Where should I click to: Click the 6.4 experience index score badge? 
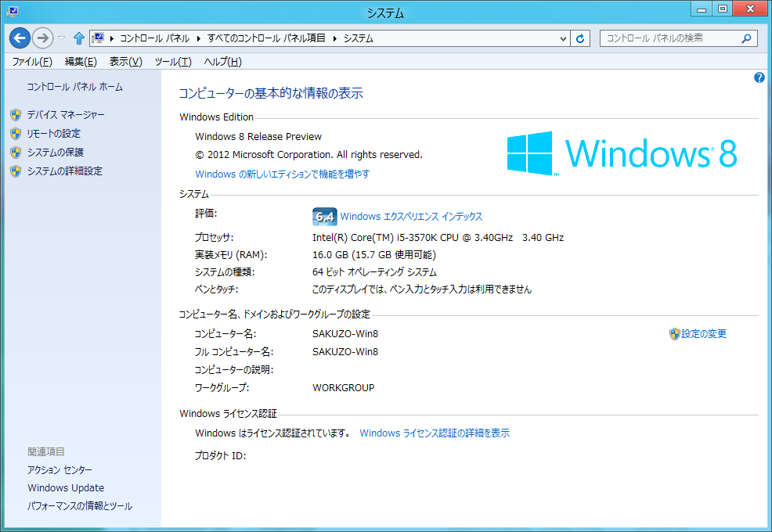click(324, 217)
